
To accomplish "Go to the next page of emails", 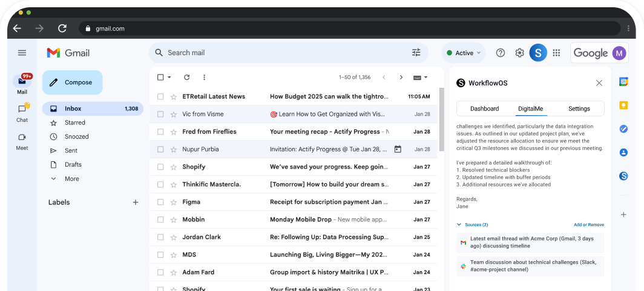I will coord(401,78).
